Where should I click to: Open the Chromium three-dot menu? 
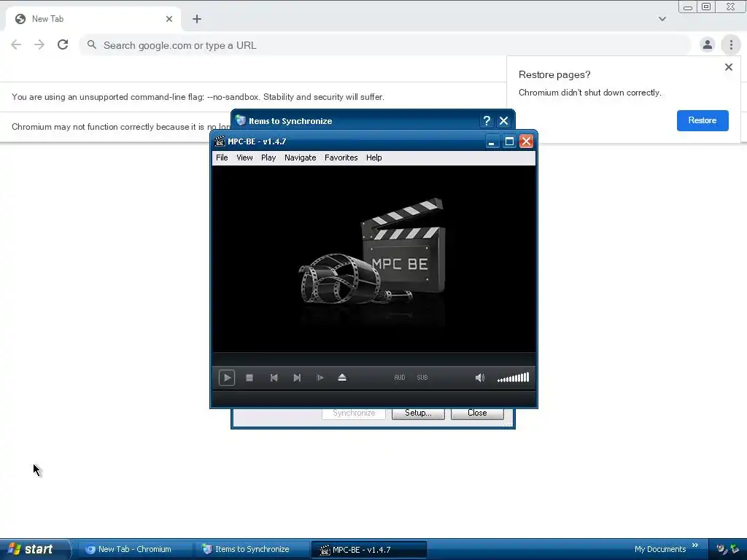click(731, 44)
